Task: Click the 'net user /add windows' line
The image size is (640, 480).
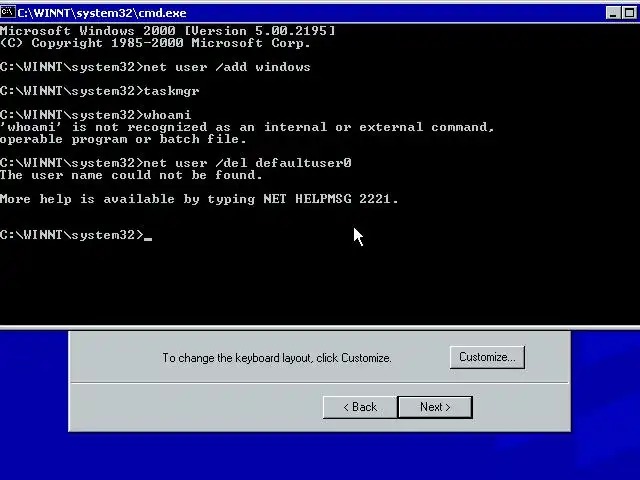Action: (155, 67)
